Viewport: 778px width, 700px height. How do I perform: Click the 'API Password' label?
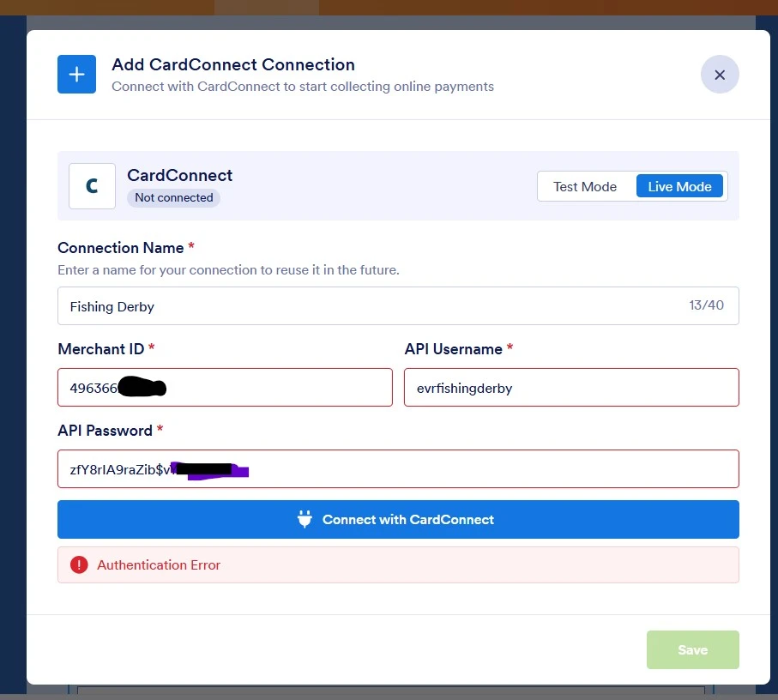coord(105,430)
